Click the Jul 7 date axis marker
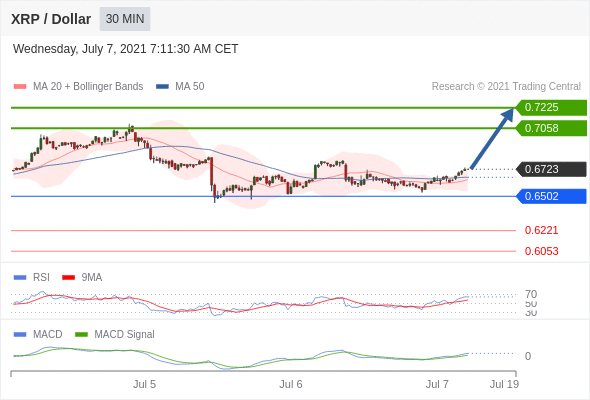Viewport: 590px width, 400px height. pyautogui.click(x=437, y=385)
